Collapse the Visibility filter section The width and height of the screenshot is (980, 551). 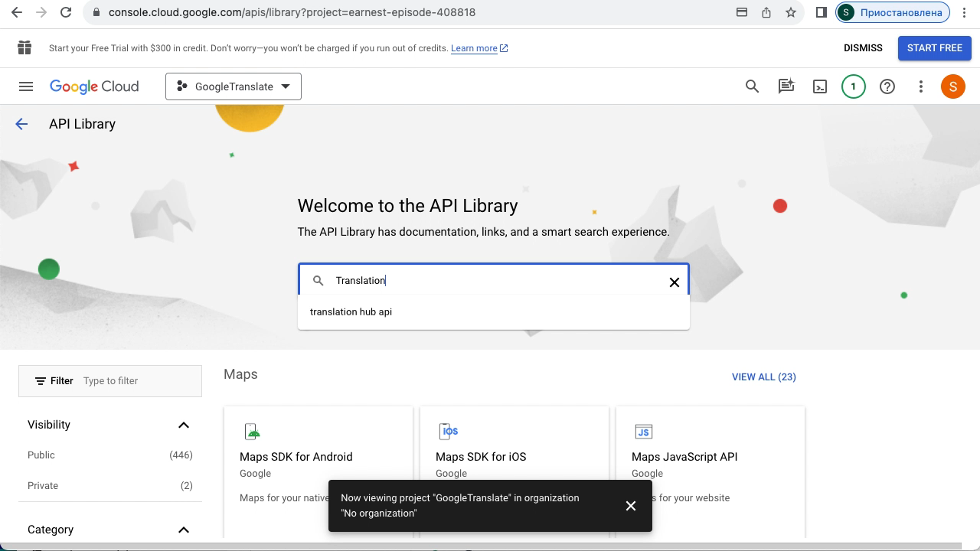(x=183, y=425)
